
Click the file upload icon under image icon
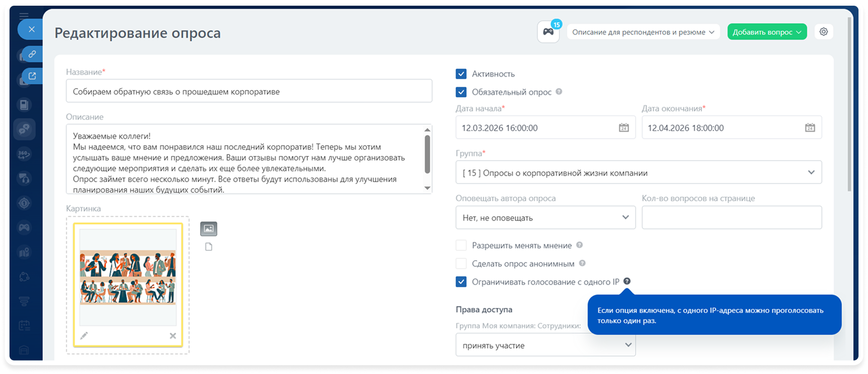(209, 246)
